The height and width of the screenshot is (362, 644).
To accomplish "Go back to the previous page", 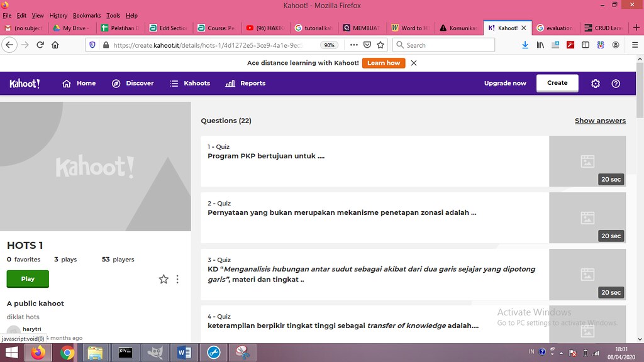I will 9,45.
